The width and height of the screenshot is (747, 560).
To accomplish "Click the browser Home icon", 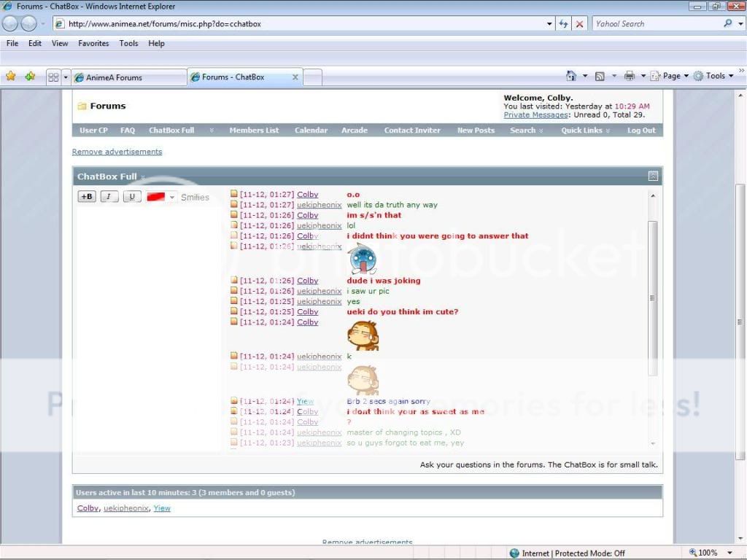I will [x=571, y=76].
